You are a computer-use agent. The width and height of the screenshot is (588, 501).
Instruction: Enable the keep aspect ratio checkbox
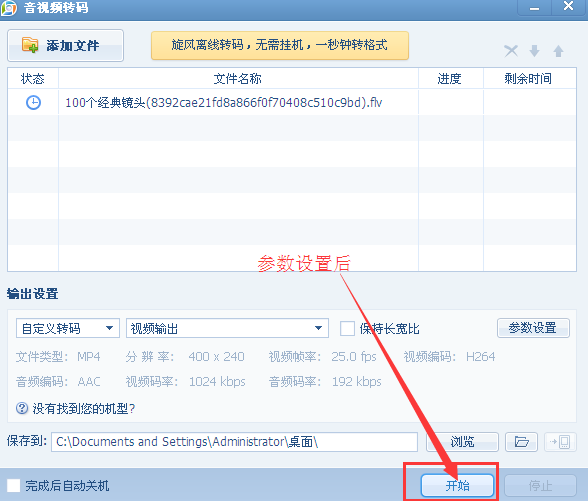coord(347,328)
